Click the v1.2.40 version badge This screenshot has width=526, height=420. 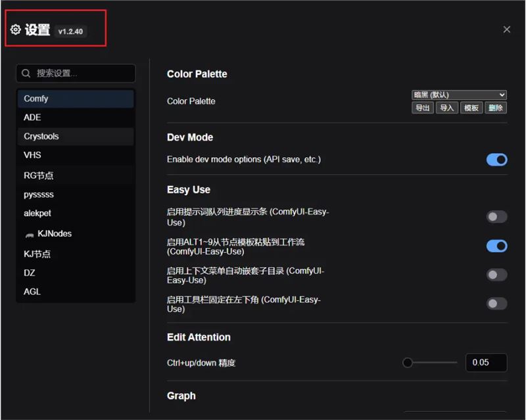70,32
